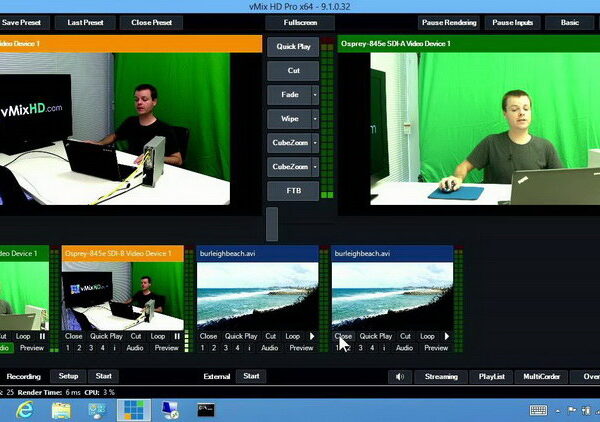
Task: Pause playback on the Osprey SDI-B input
Action: [x=177, y=336]
